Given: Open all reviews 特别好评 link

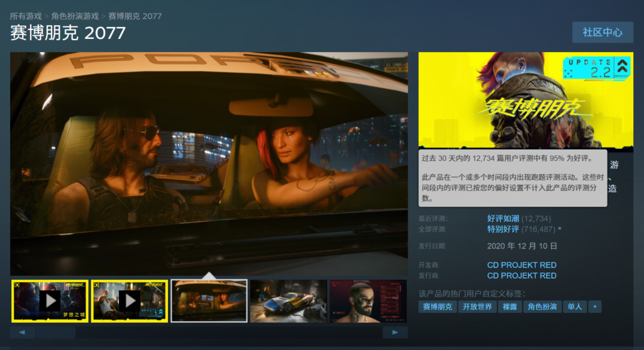Looking at the screenshot, I should point(503,229).
